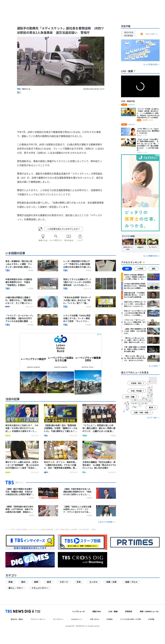Select the 24時間 ranking tab
The width and height of the screenshot is (165, 644).
pos(140,268)
